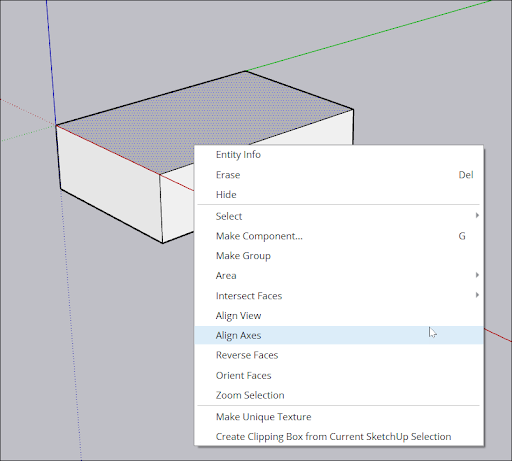Viewport: 512px width, 461px height.
Task: Select Make Group menu item
Action: point(338,256)
